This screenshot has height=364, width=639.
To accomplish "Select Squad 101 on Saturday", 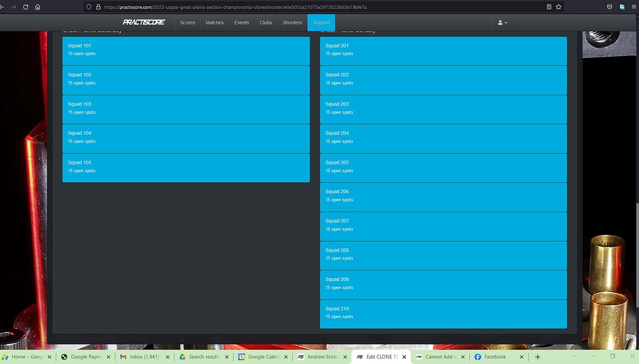I will click(x=186, y=50).
